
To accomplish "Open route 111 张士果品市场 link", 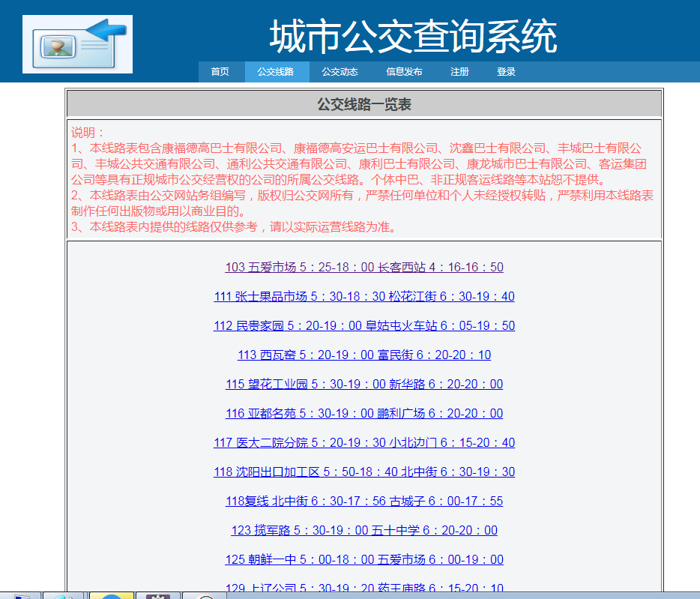I will click(364, 296).
